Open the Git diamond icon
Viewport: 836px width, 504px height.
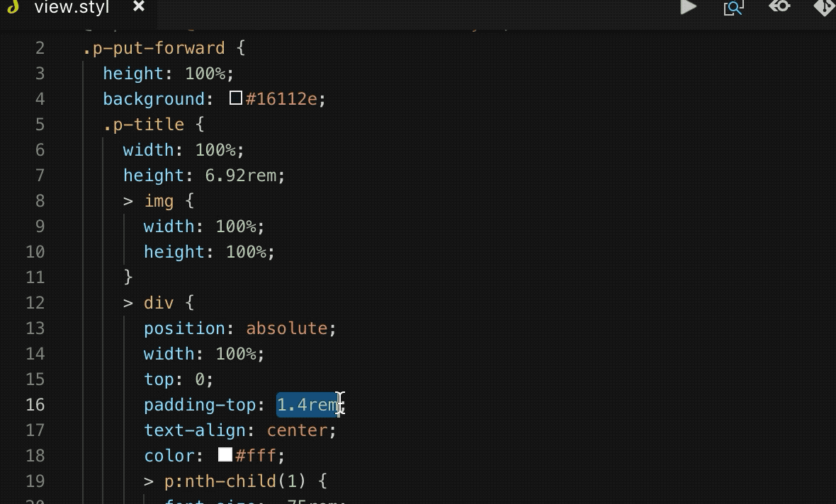tap(824, 7)
